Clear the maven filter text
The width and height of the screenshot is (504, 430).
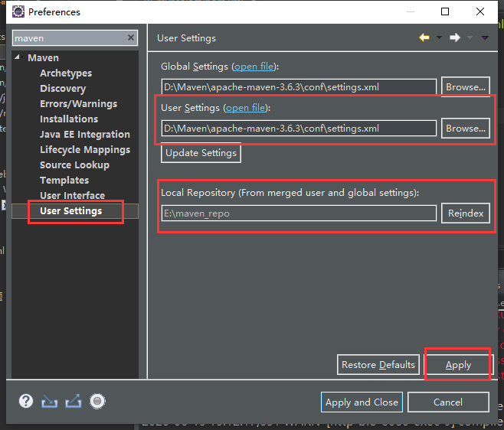(x=131, y=38)
